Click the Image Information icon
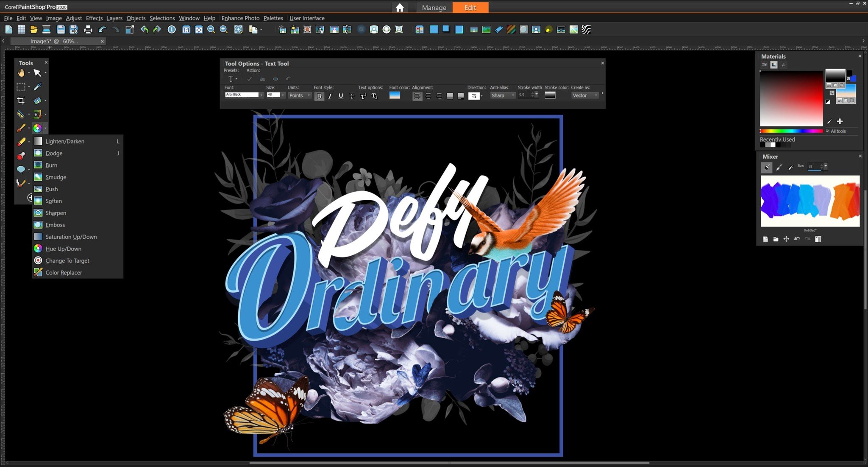This screenshot has height=467, width=868. coord(172,29)
